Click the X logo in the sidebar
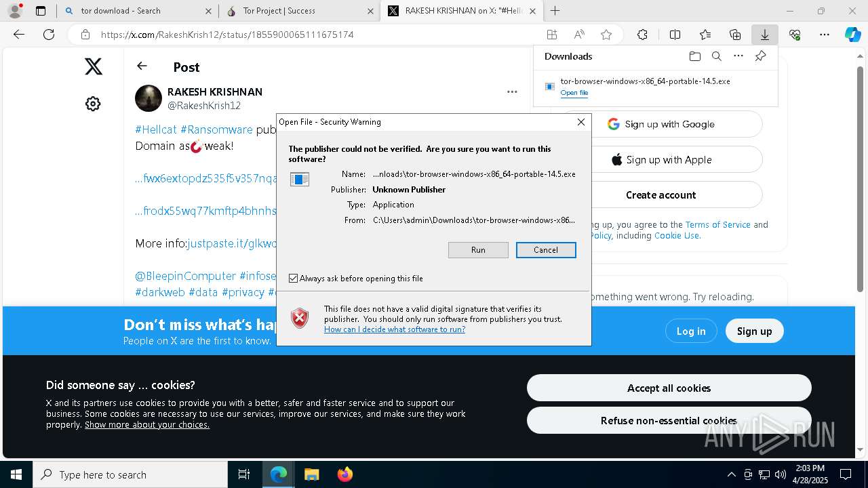 (94, 66)
